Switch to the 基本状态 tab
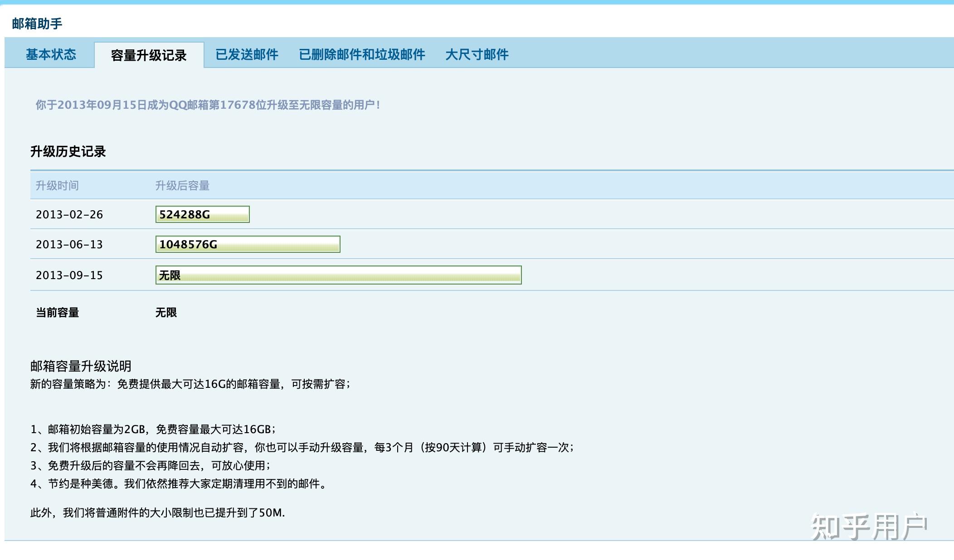The image size is (954, 560). pyautogui.click(x=51, y=54)
